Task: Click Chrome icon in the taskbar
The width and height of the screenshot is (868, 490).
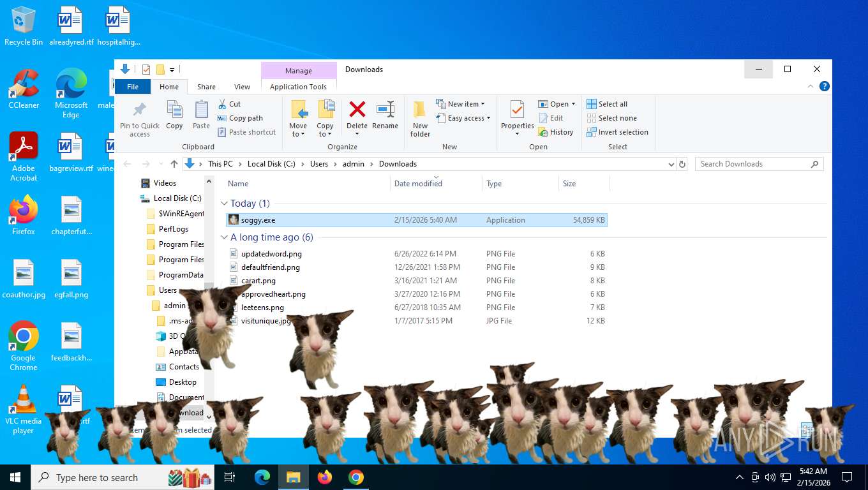Action: [x=356, y=477]
